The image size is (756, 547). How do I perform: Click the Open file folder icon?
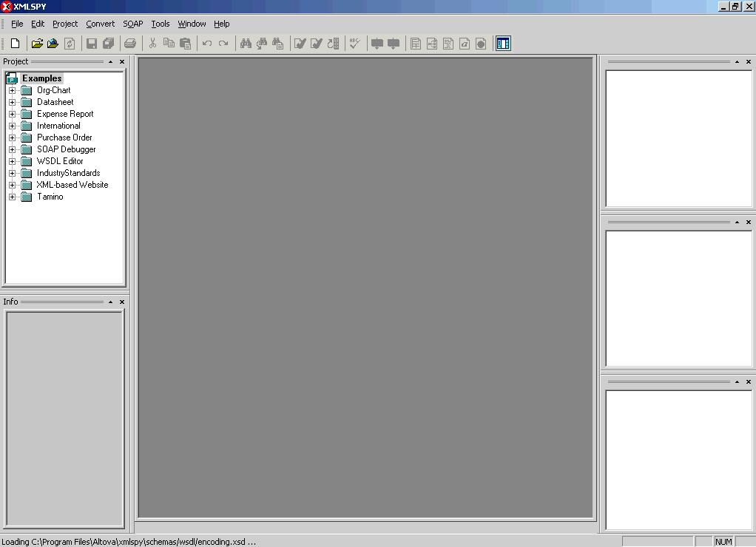[x=37, y=44]
